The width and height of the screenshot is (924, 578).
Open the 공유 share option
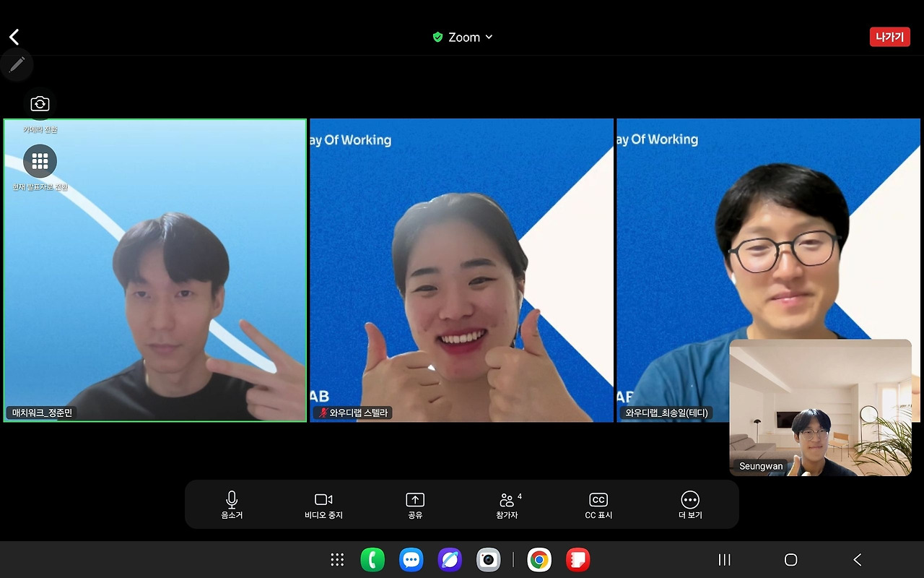click(415, 504)
